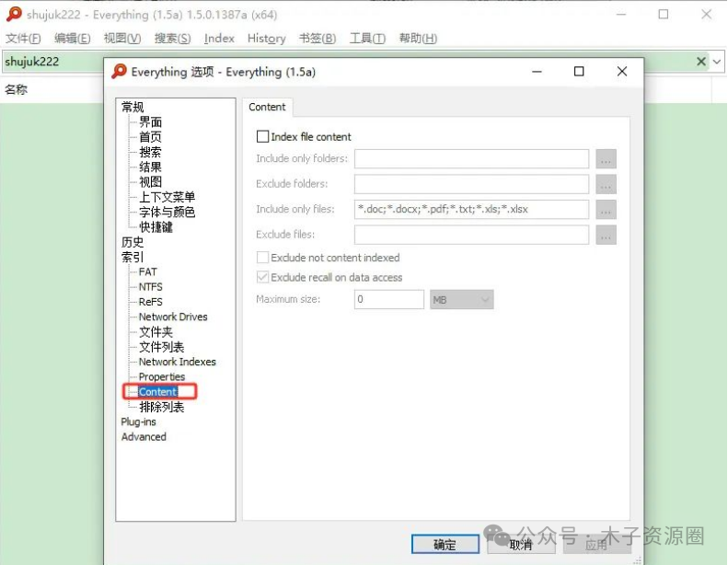The width and height of the screenshot is (728, 565).
Task: Open the search history dropdown arrow in the main window
Action: 717,62
